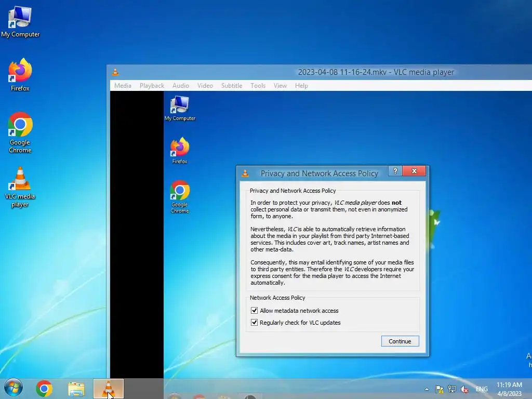
Task: Open the Media menu in VLC
Action: tap(123, 86)
